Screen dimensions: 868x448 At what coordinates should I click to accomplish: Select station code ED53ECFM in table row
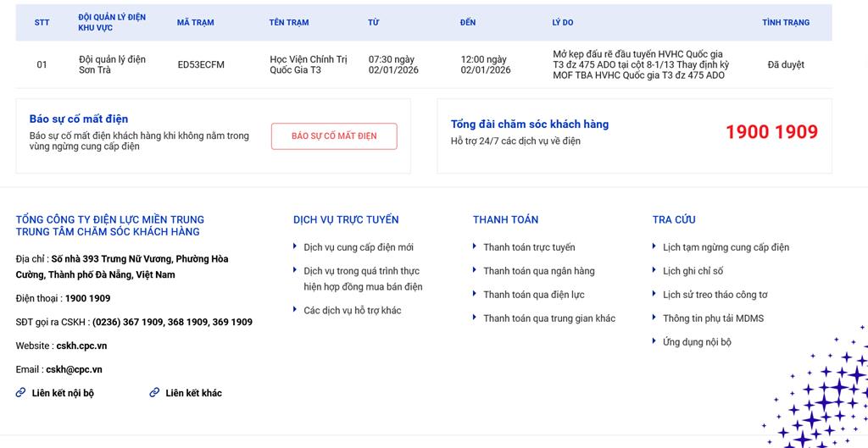[x=201, y=65]
